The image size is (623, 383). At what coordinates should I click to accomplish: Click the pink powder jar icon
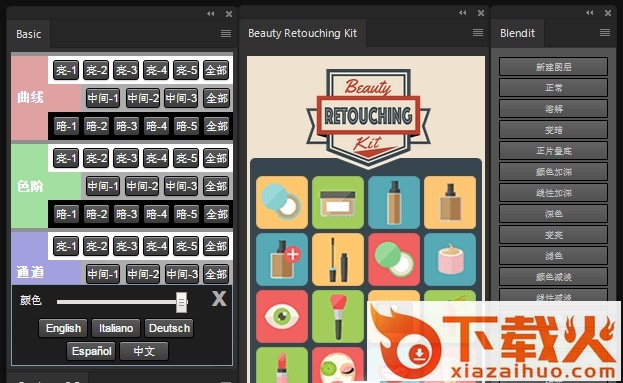tap(450, 259)
